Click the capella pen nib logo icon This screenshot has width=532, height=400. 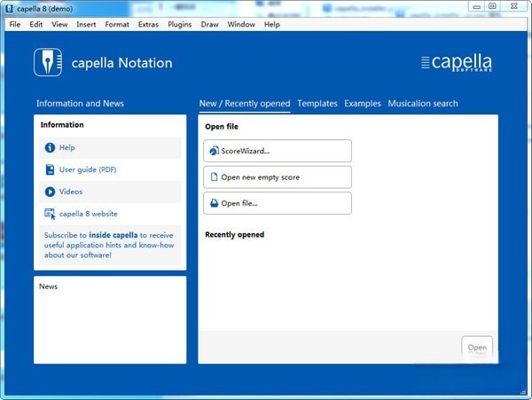coord(48,62)
